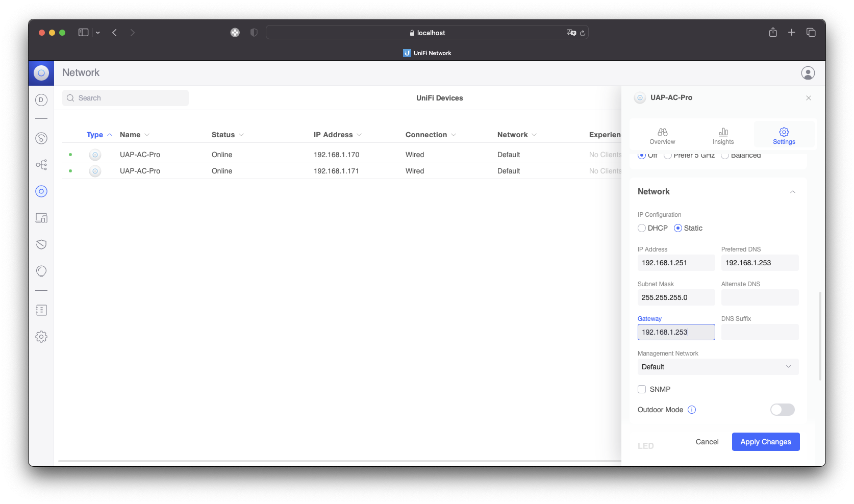Collapse the Network section chevron

pos(793,192)
